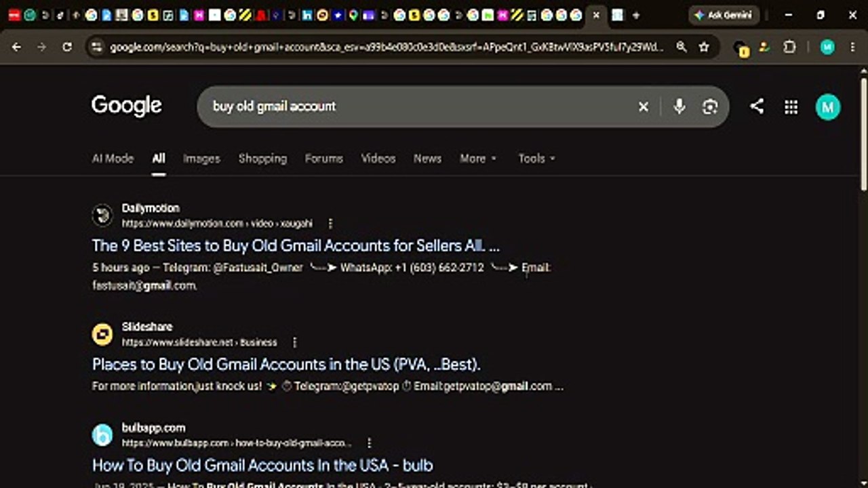Open a new tab with plus button
This screenshot has width=868, height=488.
pos(635,15)
